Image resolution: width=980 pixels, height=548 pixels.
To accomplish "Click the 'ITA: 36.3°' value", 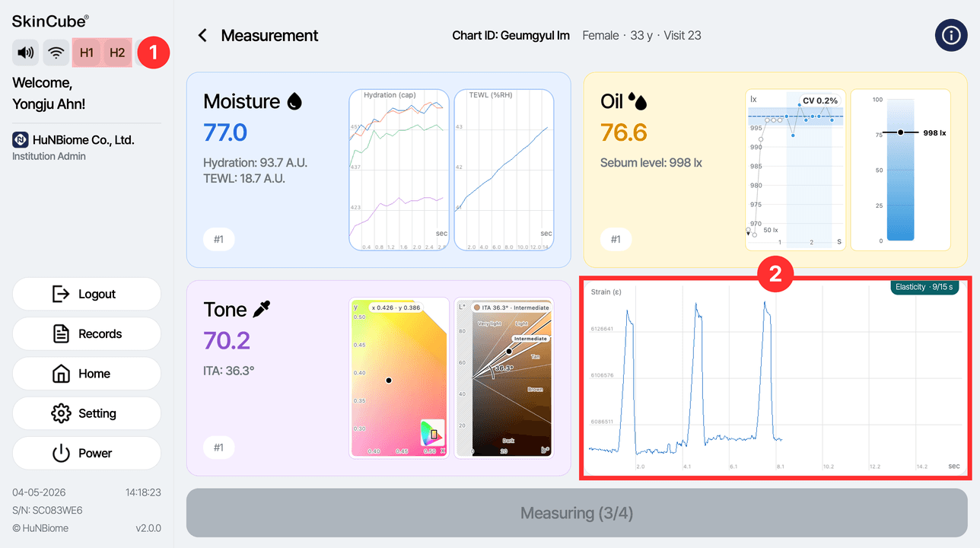I will [x=229, y=371].
